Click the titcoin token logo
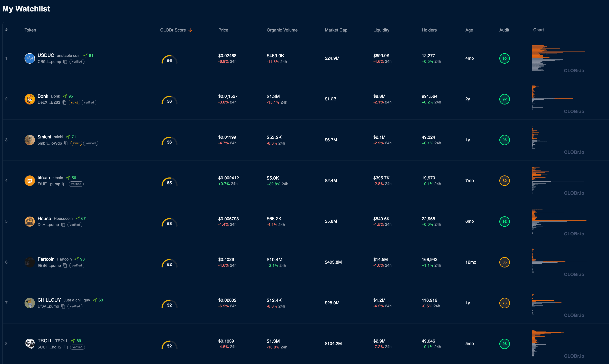 pos(30,181)
